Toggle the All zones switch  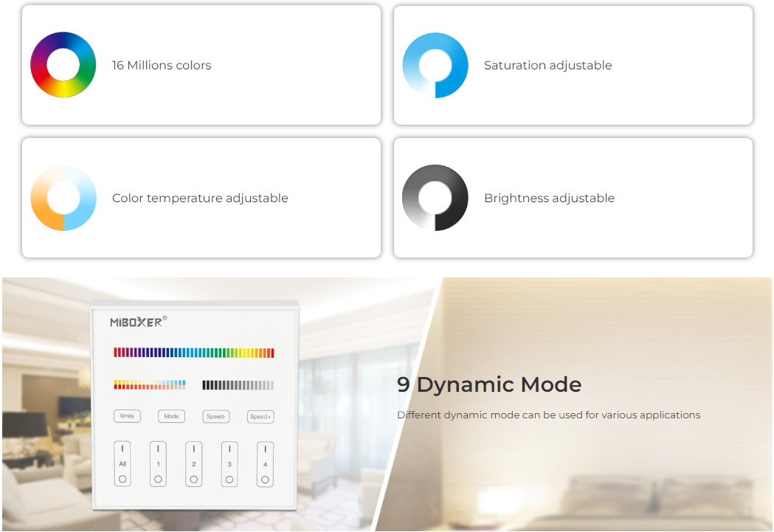coord(122,463)
